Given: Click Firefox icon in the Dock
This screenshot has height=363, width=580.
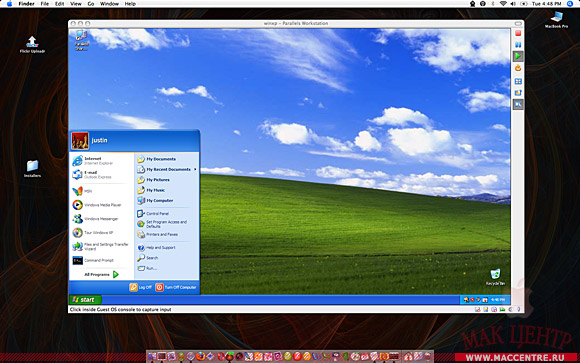Looking at the screenshot, I should point(200,356).
